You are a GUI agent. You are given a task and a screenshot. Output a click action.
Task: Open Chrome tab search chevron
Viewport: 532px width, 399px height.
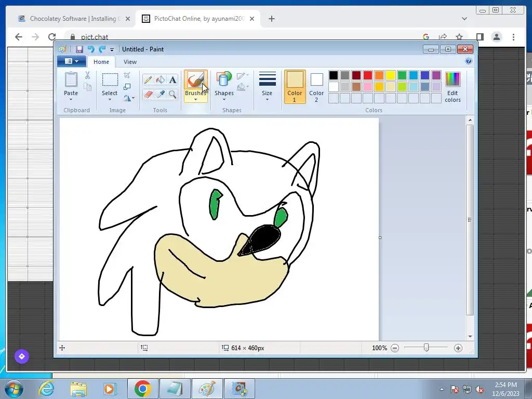tap(464, 19)
